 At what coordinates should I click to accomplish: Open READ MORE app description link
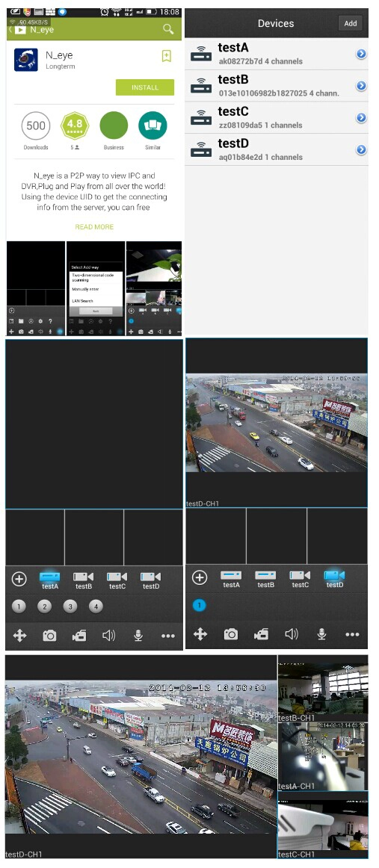[x=94, y=227]
